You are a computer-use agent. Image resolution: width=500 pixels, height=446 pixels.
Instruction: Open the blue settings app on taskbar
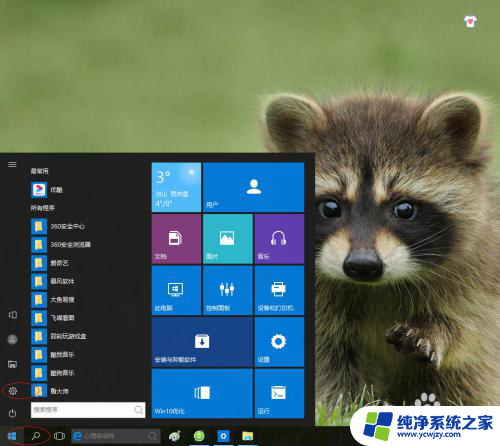coord(223,436)
